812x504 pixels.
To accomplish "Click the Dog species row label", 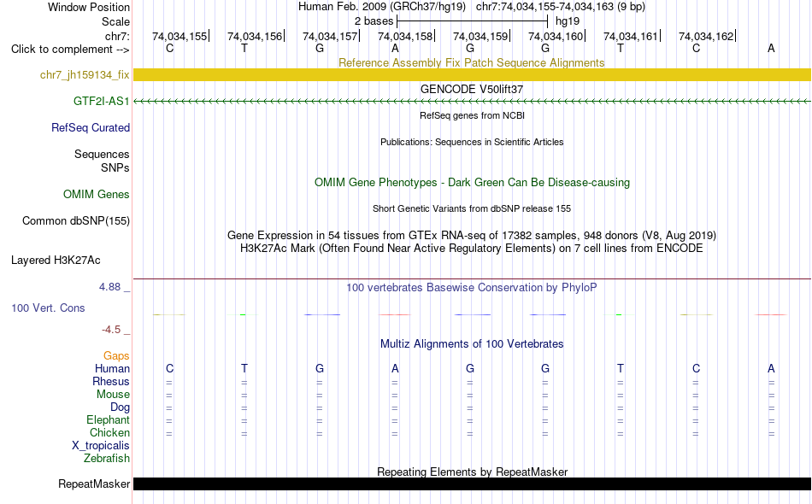I will click(x=120, y=407).
